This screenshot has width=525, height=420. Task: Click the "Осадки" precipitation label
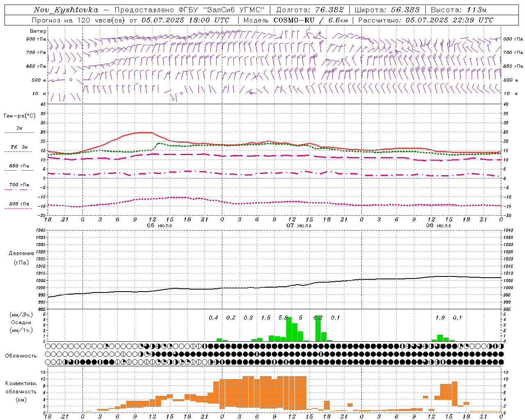pyautogui.click(x=21, y=322)
